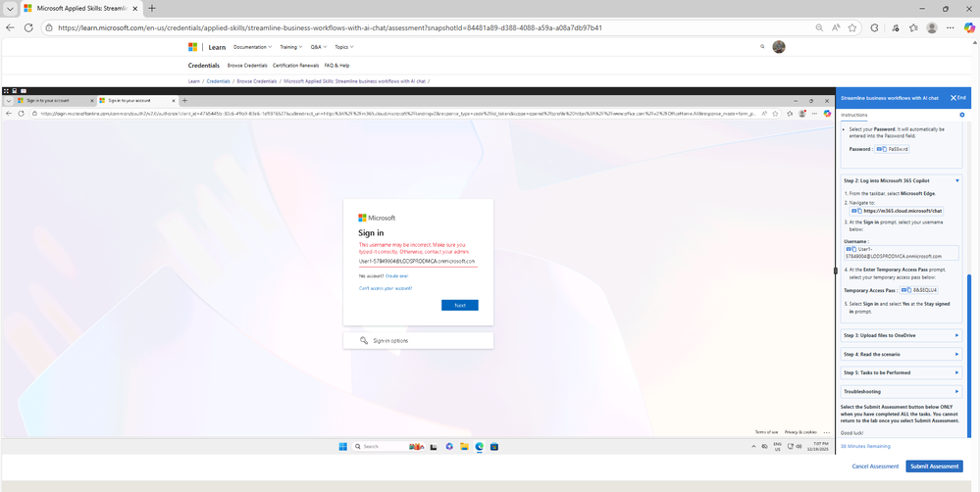Copy the m365.cloud.microsoft/chat URL text
This screenshot has width=980, height=492.
coord(859,211)
